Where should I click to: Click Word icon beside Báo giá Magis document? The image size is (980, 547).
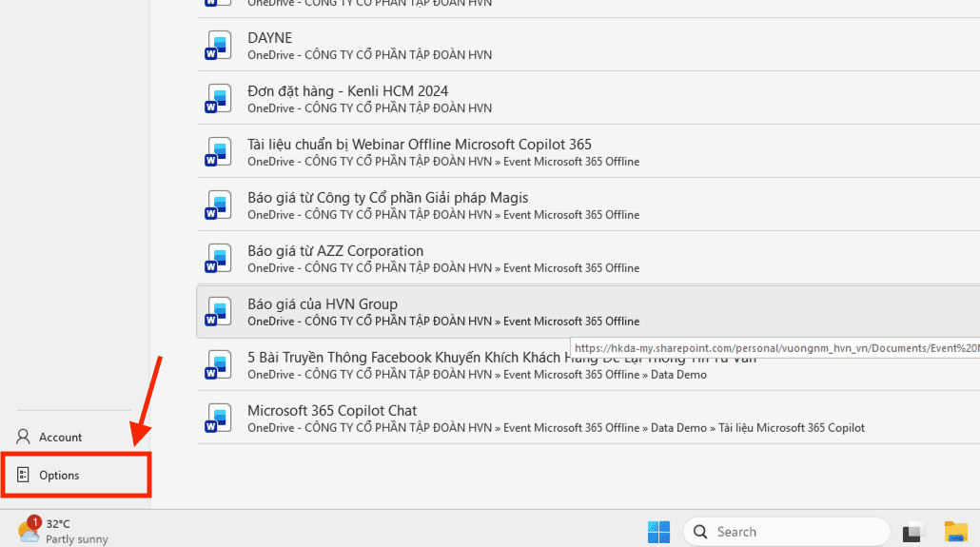[218, 205]
